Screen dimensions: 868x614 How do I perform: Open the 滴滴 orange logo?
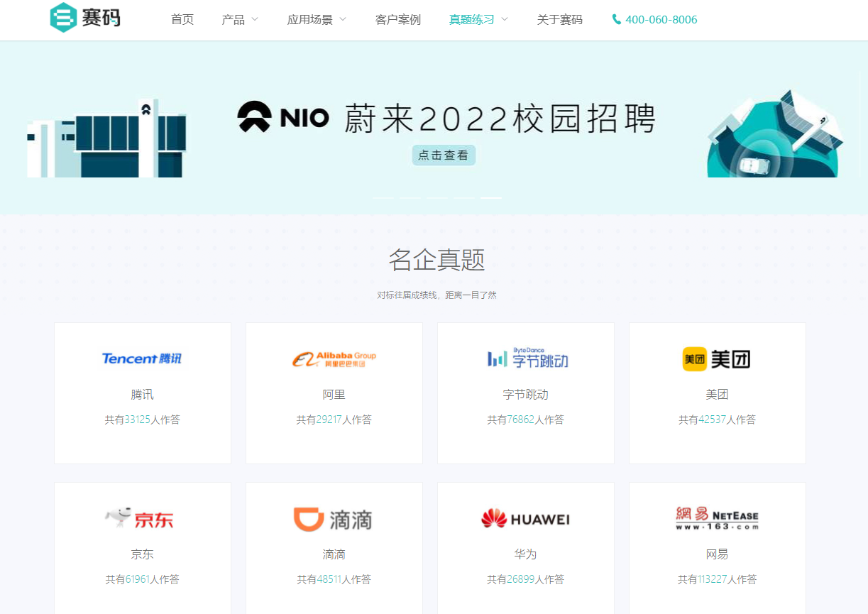[333, 519]
